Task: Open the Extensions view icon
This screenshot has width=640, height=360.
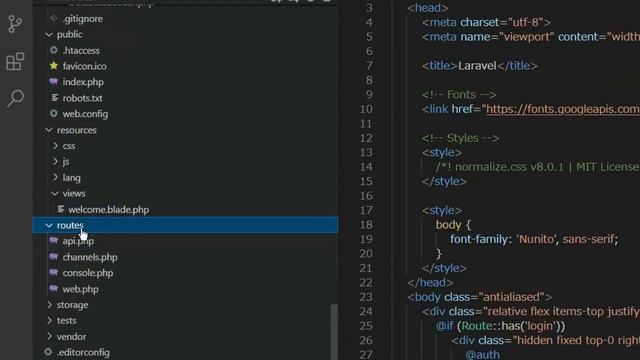Action: coord(15,61)
